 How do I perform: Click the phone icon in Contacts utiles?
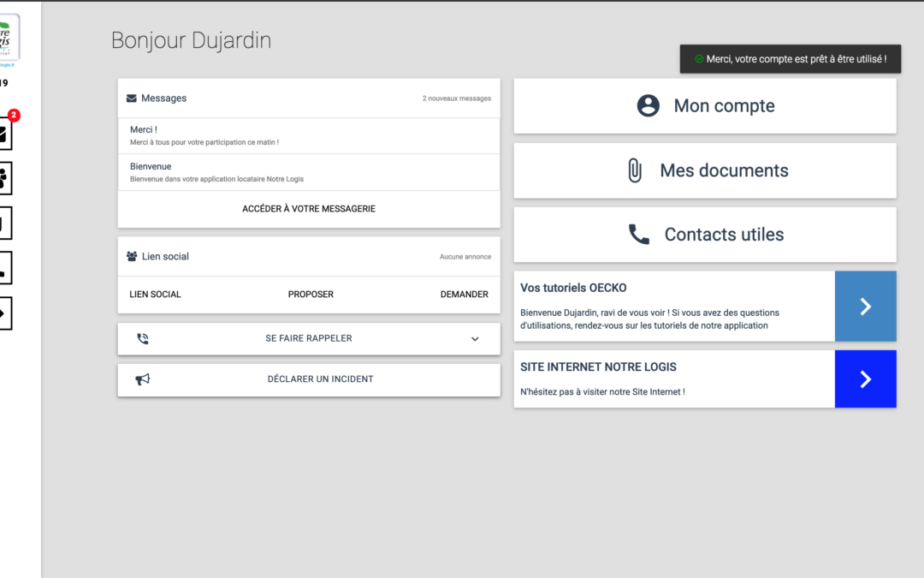pyautogui.click(x=639, y=235)
